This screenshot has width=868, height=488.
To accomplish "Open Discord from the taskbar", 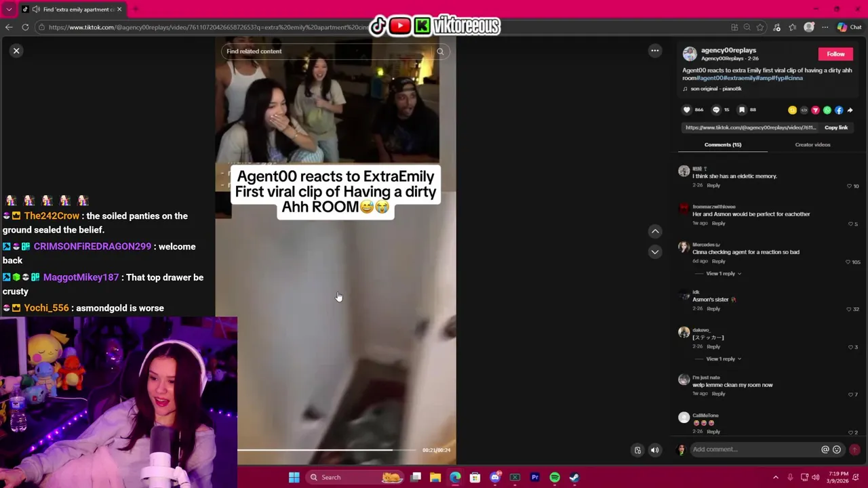I will point(495,477).
